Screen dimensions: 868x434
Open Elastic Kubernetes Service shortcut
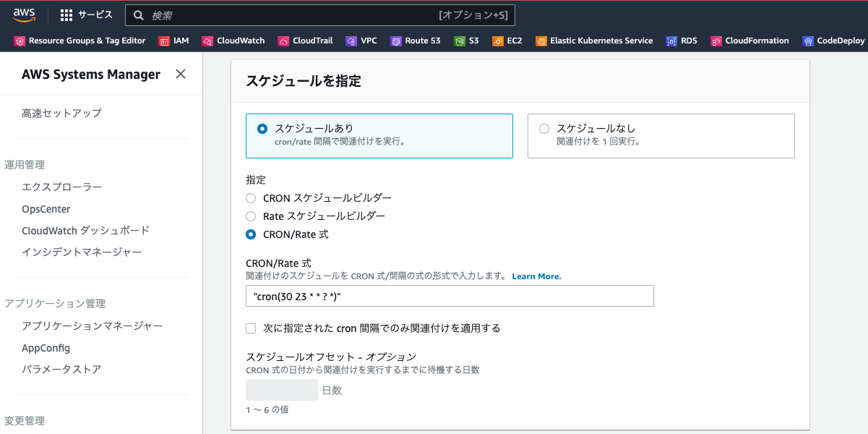594,41
